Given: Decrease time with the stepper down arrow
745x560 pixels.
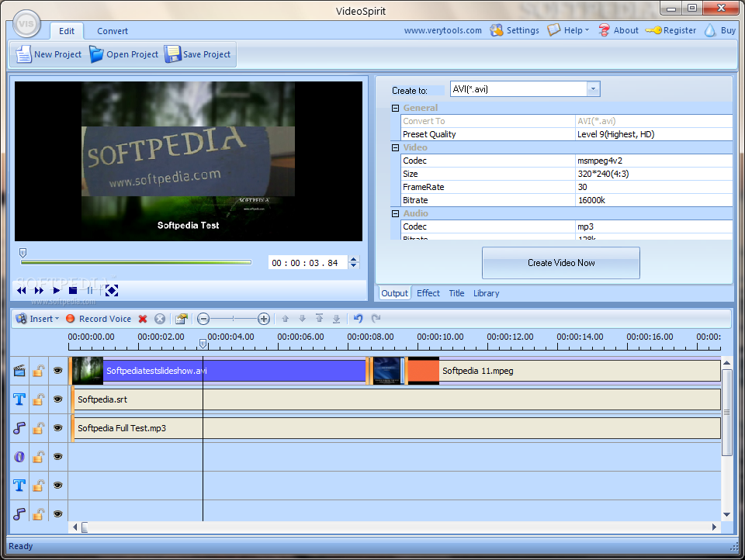Looking at the screenshot, I should pyautogui.click(x=353, y=265).
